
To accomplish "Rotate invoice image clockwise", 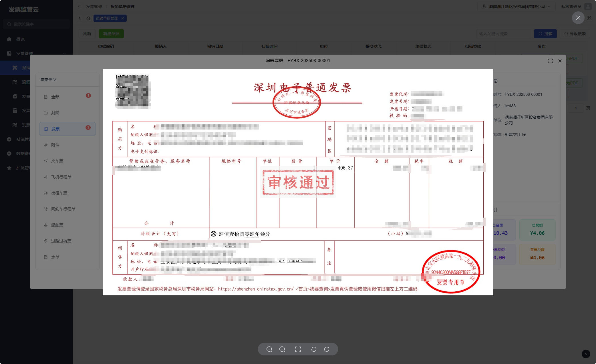I will coord(327,349).
